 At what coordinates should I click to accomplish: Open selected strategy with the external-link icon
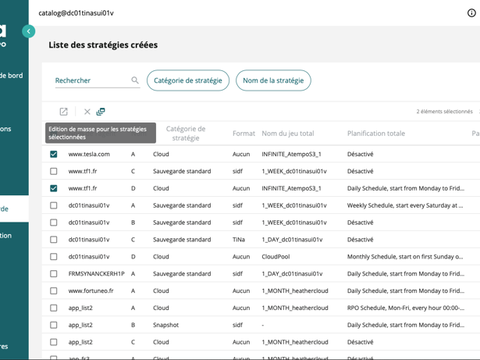(x=63, y=112)
